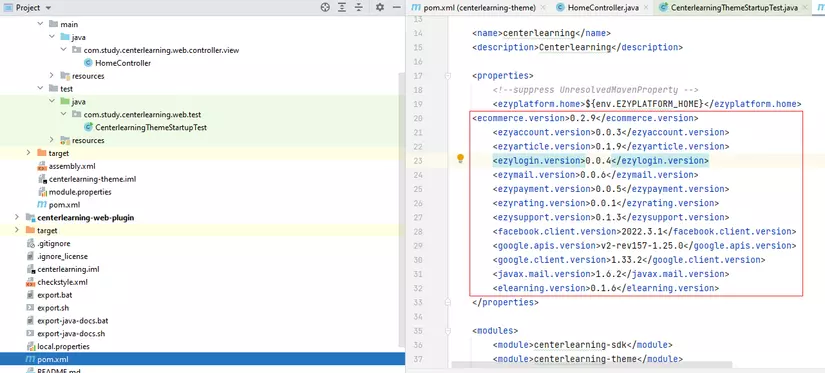Expand the resources folder under test
This screenshot has width=825, height=373.
tap(52, 140)
